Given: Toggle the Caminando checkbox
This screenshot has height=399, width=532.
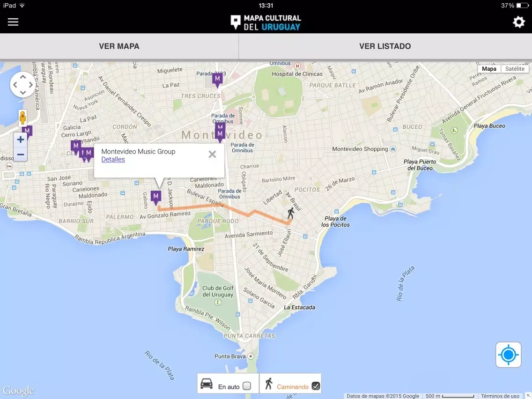Looking at the screenshot, I should coord(316,386).
